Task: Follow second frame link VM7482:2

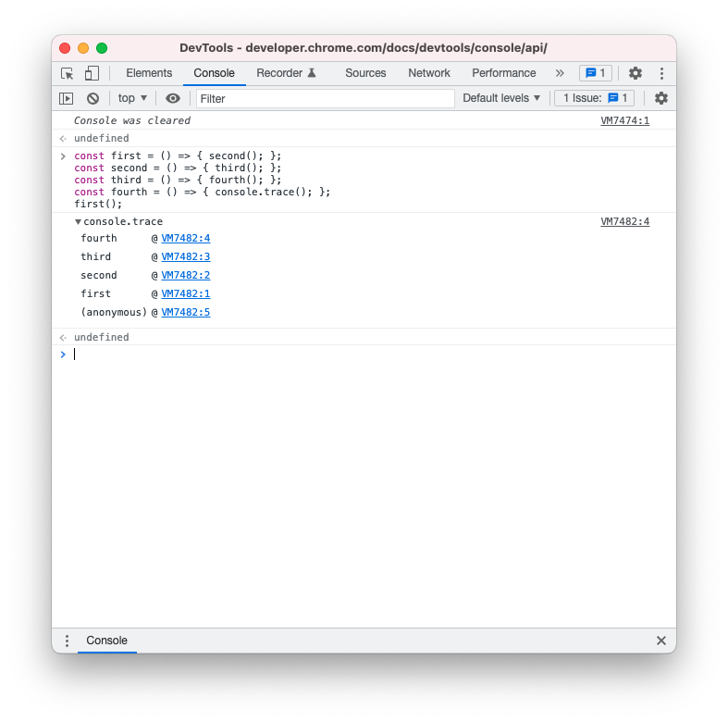Action: tap(186, 276)
